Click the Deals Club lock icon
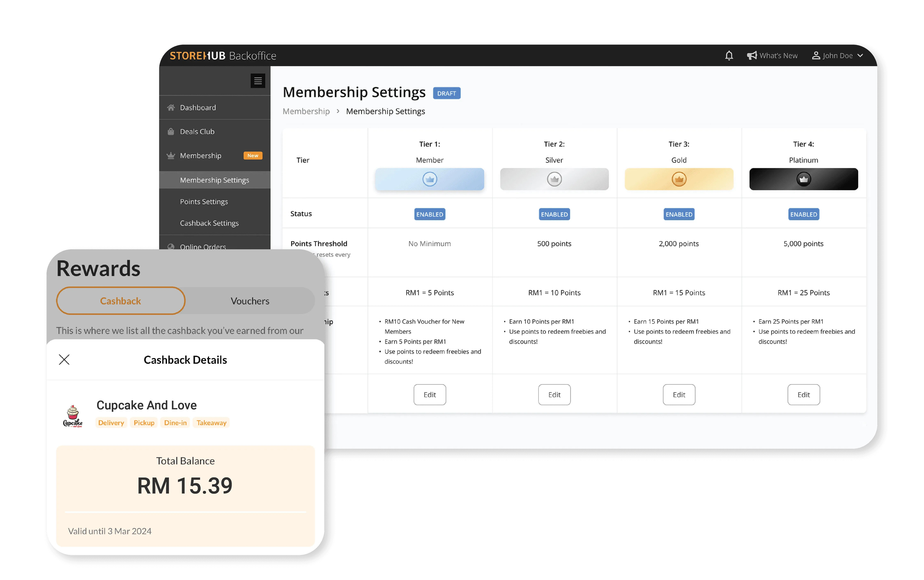 [171, 131]
